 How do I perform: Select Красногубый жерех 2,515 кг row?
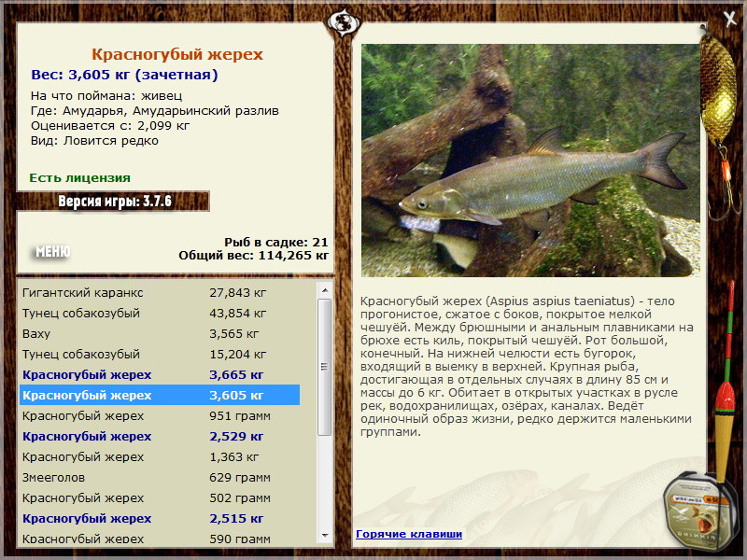160,518
